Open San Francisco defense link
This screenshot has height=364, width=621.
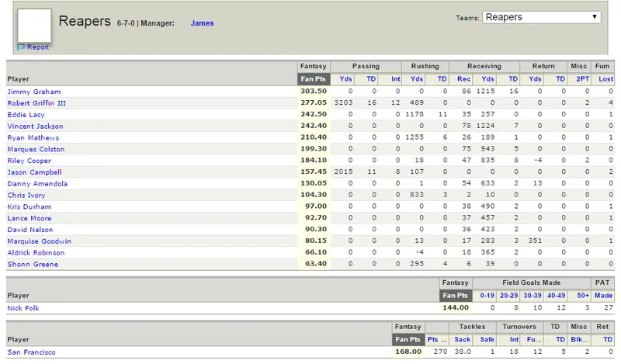point(31,352)
